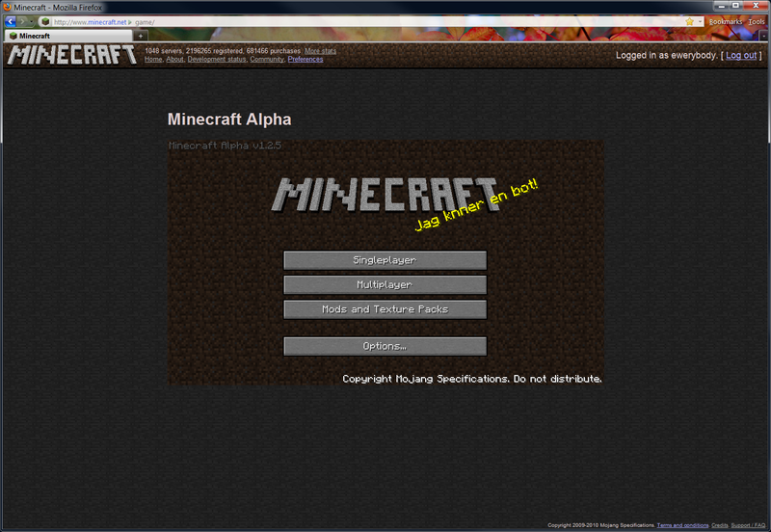The height and width of the screenshot is (532, 771).
Task: Open the More stats link
Action: (x=320, y=51)
